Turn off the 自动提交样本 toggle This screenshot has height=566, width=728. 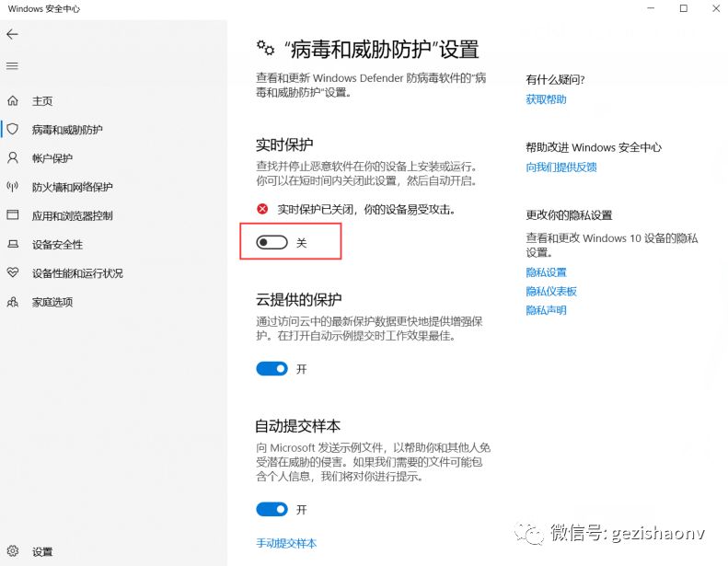point(272,509)
